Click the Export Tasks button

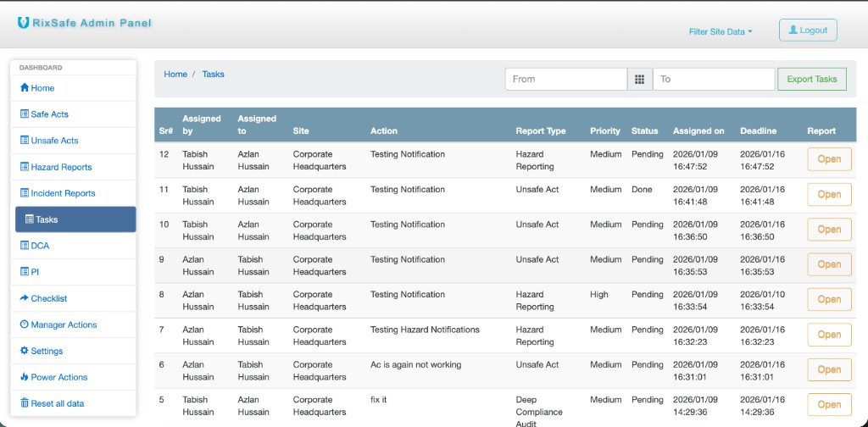tap(812, 79)
